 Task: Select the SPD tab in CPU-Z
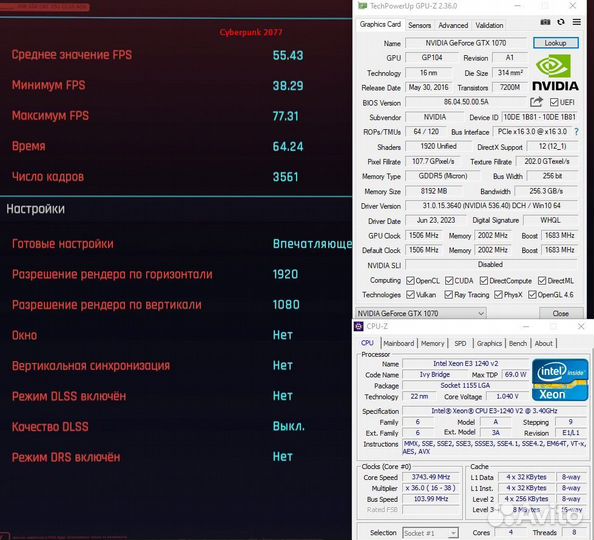(x=460, y=343)
